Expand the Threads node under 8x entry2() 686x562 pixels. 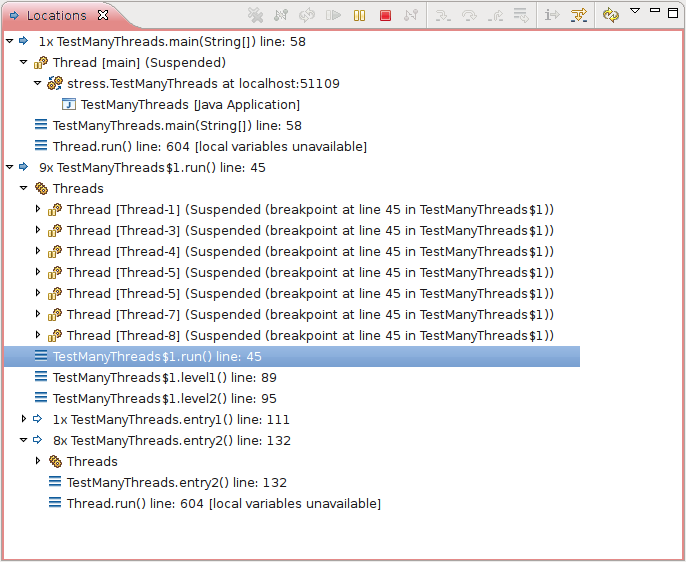click(x=38, y=461)
